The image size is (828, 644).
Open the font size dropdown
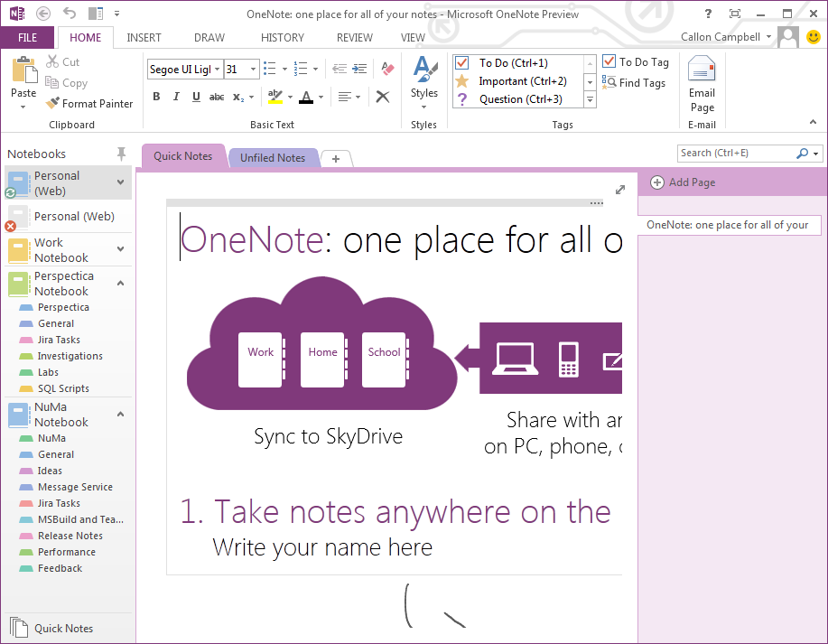(253, 70)
